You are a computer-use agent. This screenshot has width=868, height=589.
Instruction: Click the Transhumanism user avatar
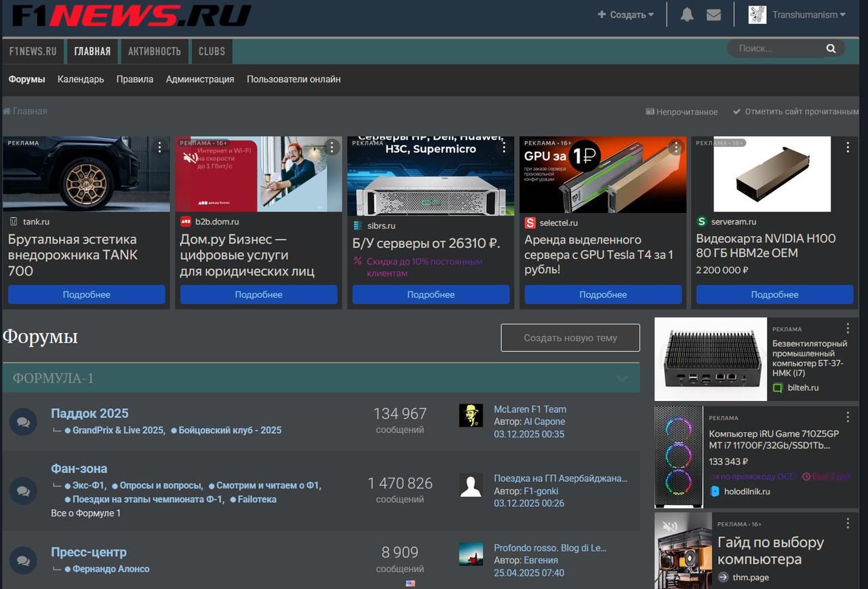click(757, 14)
